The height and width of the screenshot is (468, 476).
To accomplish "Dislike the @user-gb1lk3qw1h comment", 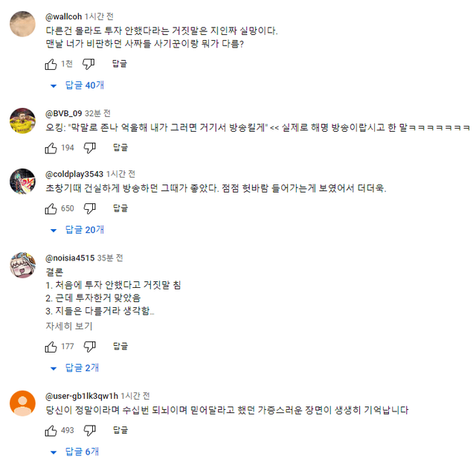I will coord(89,430).
